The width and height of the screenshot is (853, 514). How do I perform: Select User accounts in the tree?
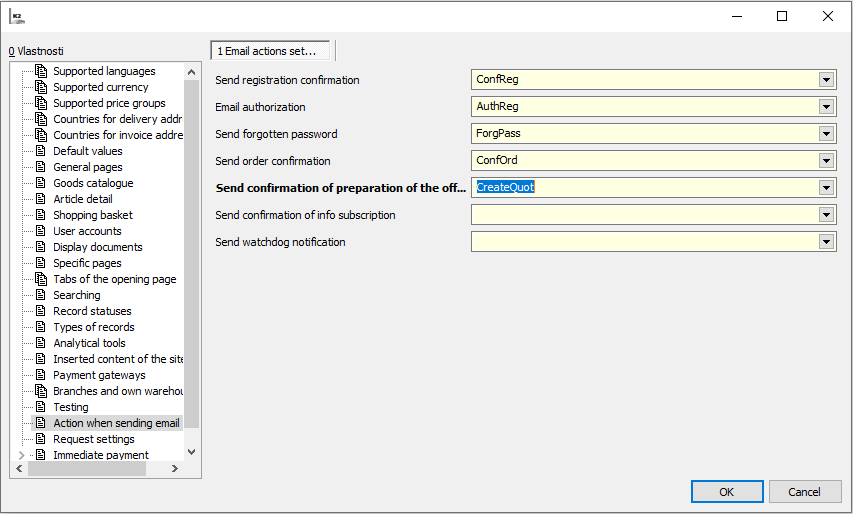[87, 231]
